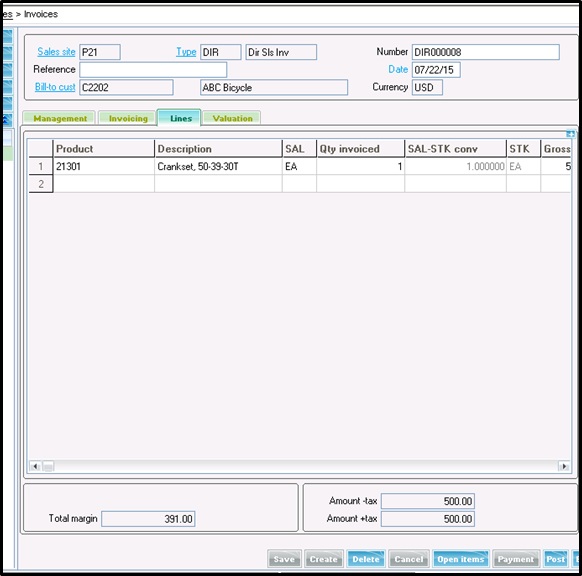
Task: Follow the Bill-to cust link
Action: [x=55, y=87]
